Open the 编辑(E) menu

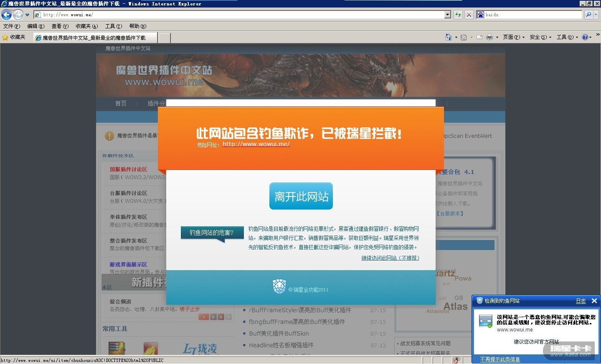[x=36, y=26]
